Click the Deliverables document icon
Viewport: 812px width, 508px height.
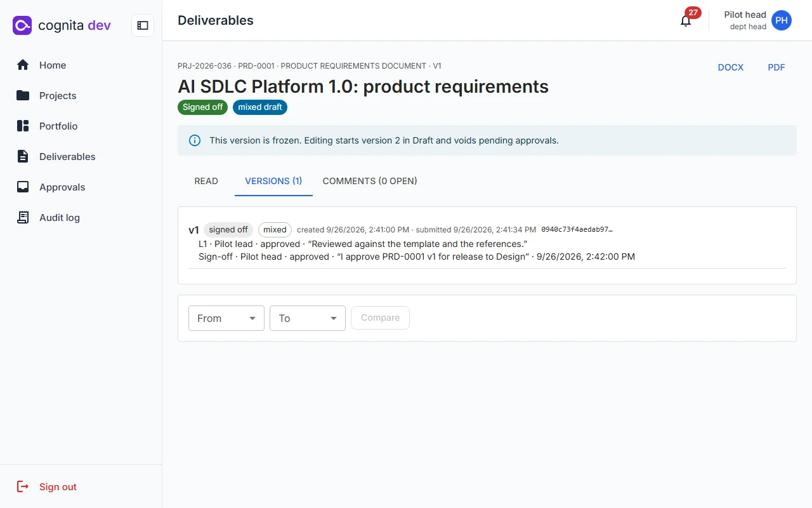[x=23, y=156]
